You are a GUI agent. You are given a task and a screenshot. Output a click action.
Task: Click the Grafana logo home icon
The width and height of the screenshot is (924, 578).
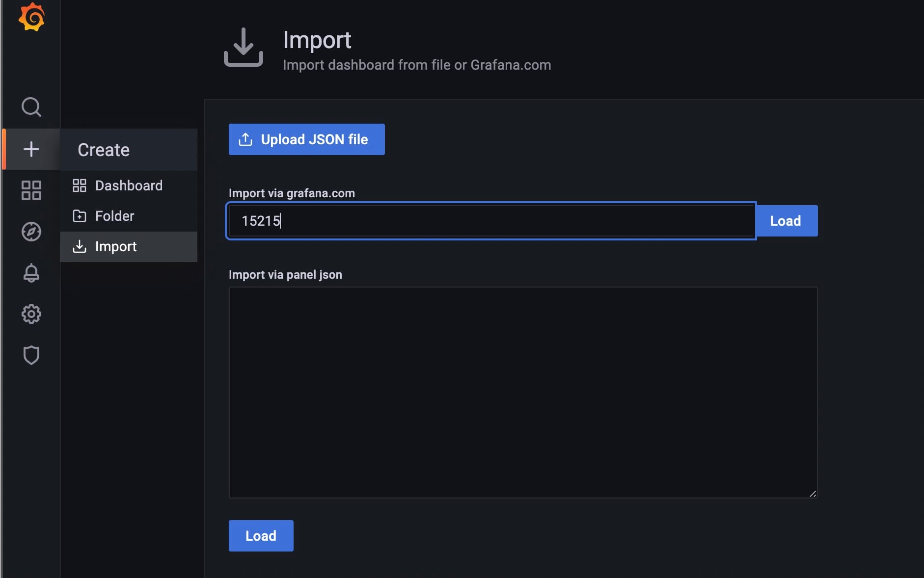tap(31, 17)
